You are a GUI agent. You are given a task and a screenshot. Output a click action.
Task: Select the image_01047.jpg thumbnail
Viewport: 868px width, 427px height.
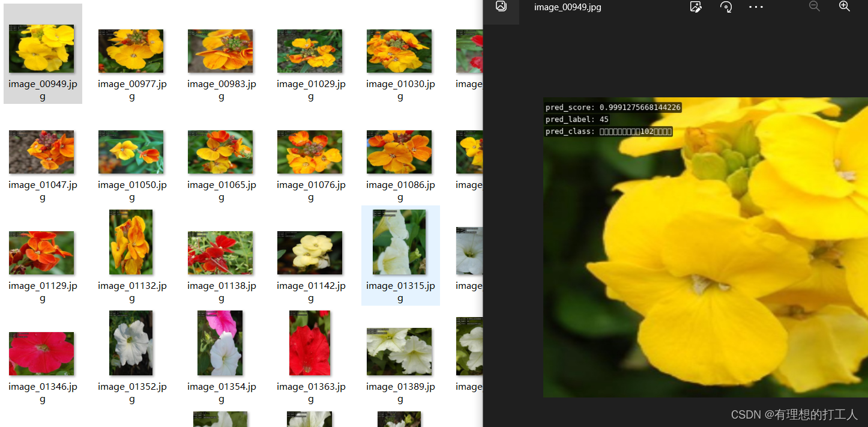(41, 152)
